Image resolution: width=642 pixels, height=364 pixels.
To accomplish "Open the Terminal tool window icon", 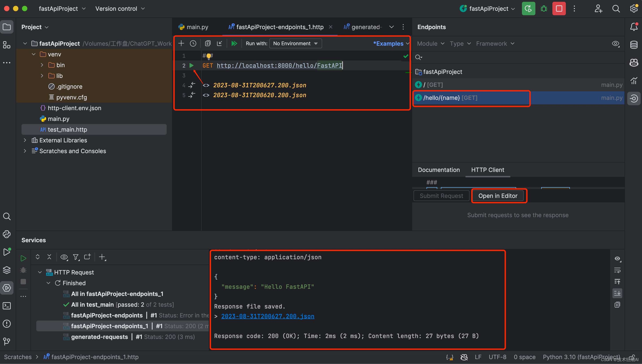I will pos(7,306).
